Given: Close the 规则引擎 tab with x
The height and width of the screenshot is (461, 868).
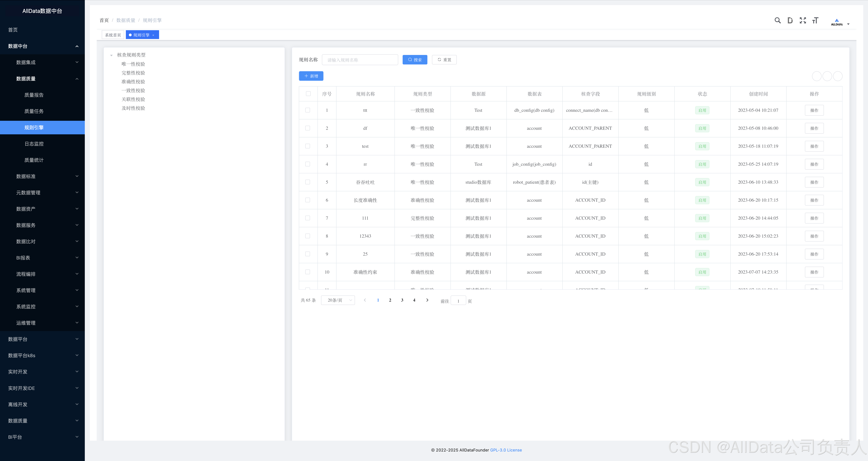Looking at the screenshot, I should (153, 35).
